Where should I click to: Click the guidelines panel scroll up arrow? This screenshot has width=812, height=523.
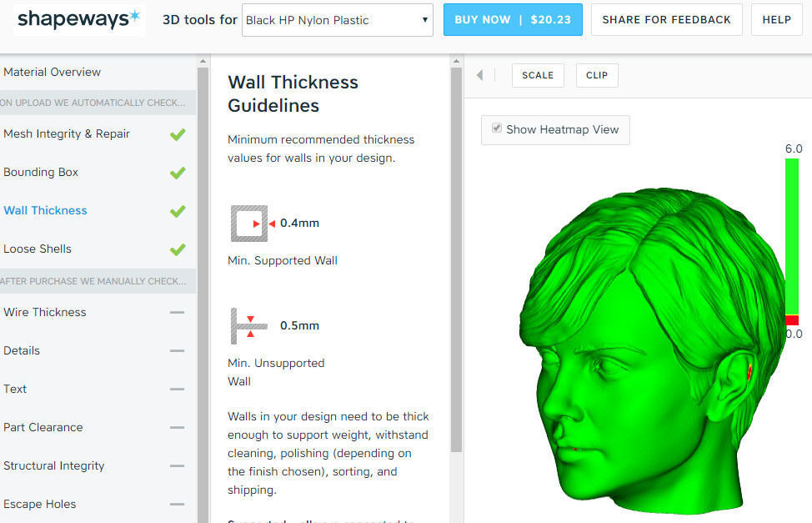pyautogui.click(x=456, y=61)
